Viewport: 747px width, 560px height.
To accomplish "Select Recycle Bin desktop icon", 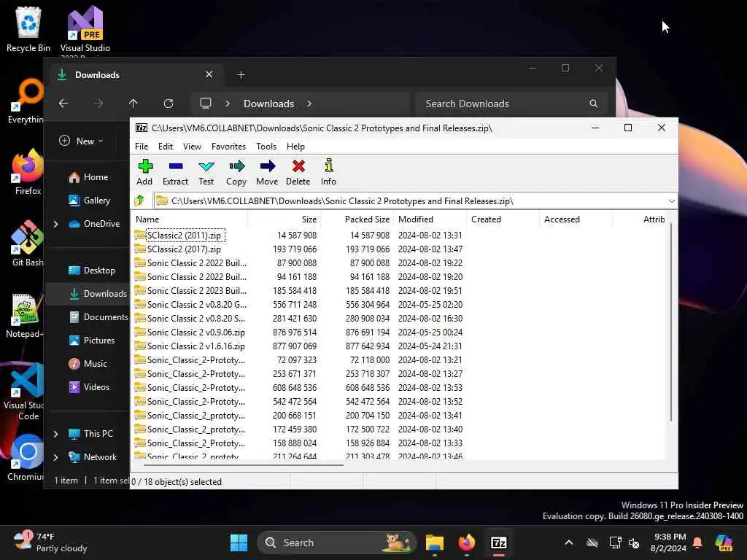I will (x=28, y=29).
